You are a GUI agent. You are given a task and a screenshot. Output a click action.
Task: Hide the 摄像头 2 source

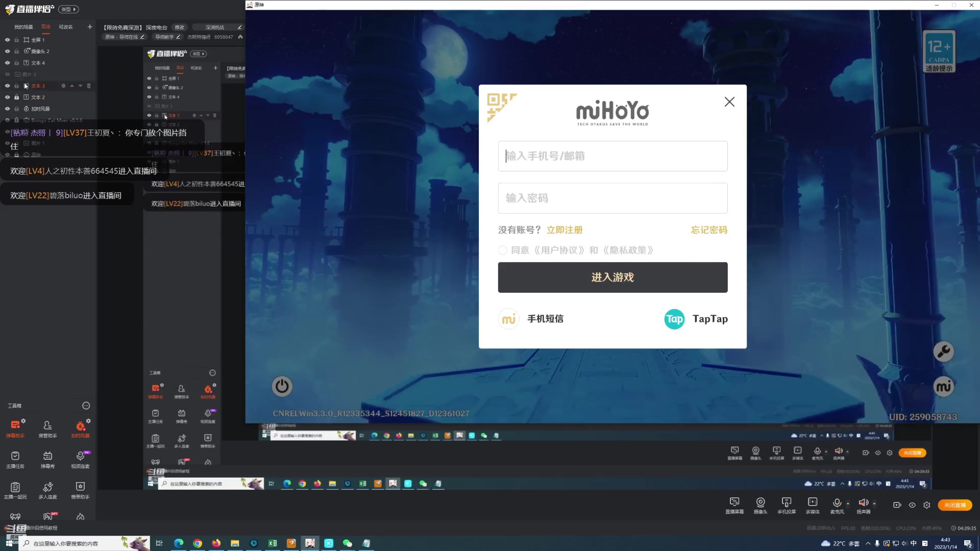[7, 51]
